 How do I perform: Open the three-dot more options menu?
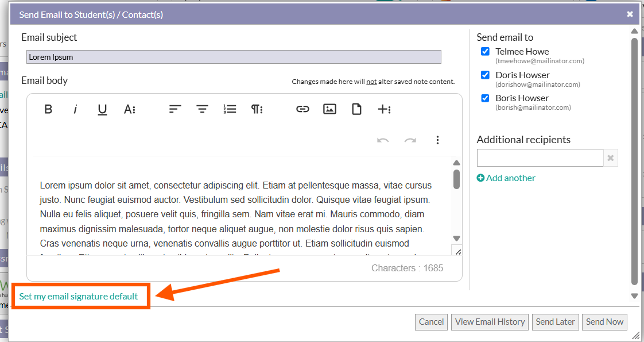click(x=437, y=140)
